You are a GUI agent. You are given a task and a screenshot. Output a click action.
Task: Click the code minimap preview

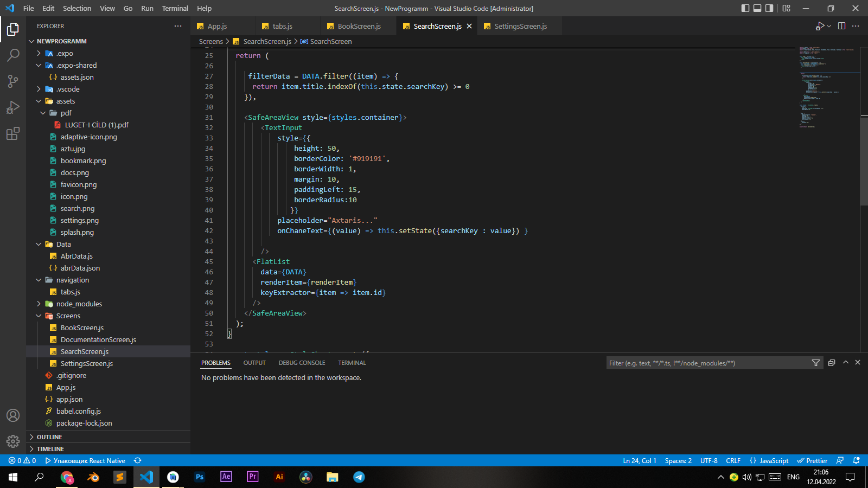pos(829,87)
